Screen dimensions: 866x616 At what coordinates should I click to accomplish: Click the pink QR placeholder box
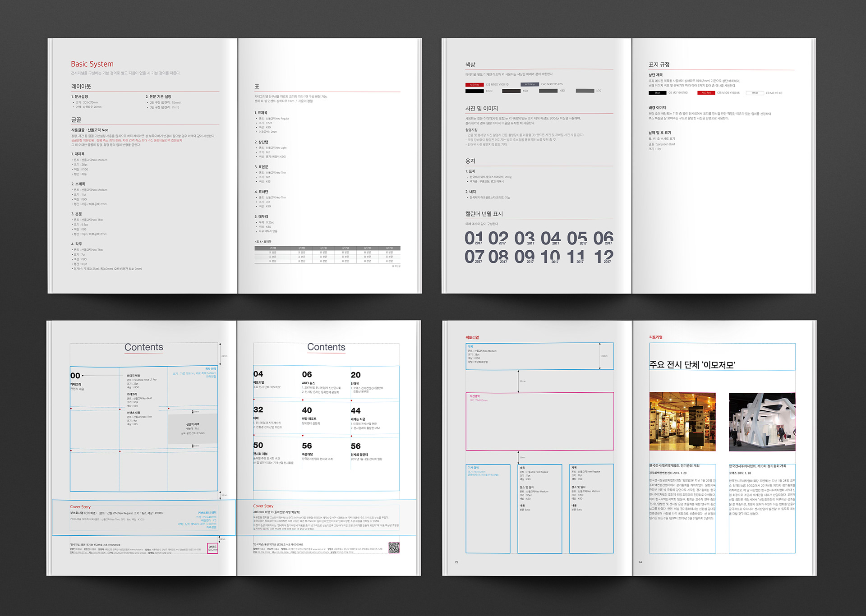[x=212, y=548]
